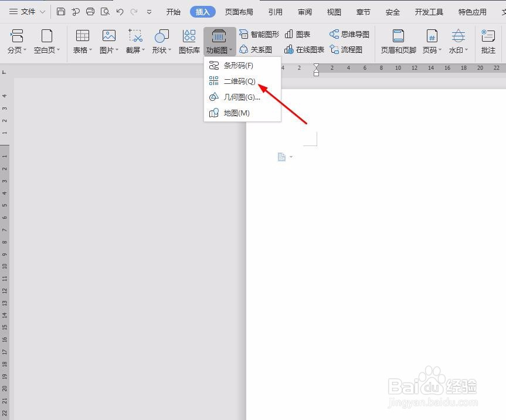Expand the 截屏 dropdown arrow
The image size is (506, 420).
[143, 50]
